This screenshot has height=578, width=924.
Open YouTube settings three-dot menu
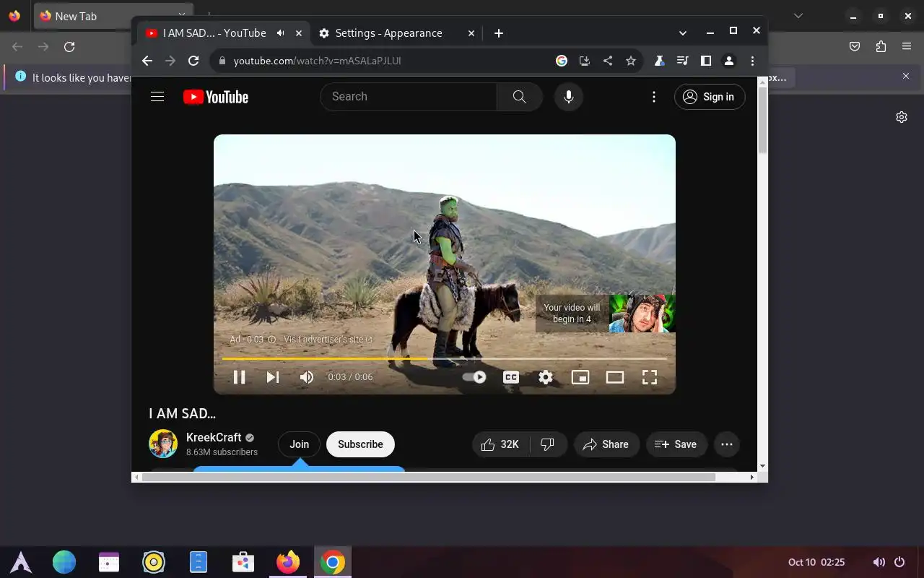point(654,97)
